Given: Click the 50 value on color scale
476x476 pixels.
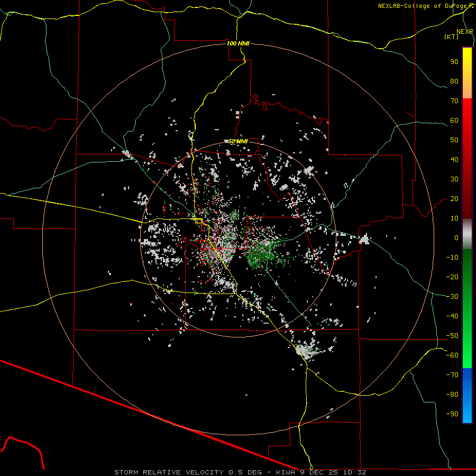Looking at the screenshot, I should (x=454, y=140).
